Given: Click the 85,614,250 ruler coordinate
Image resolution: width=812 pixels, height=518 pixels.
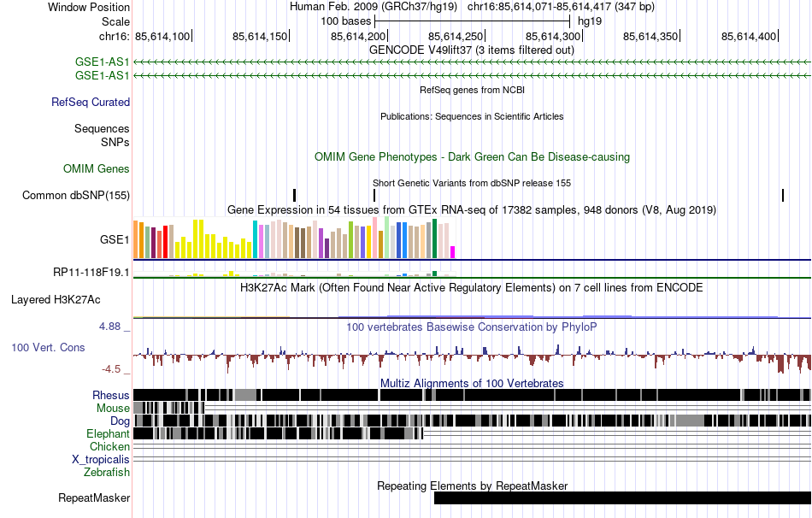Looking at the screenshot, I should point(456,36).
